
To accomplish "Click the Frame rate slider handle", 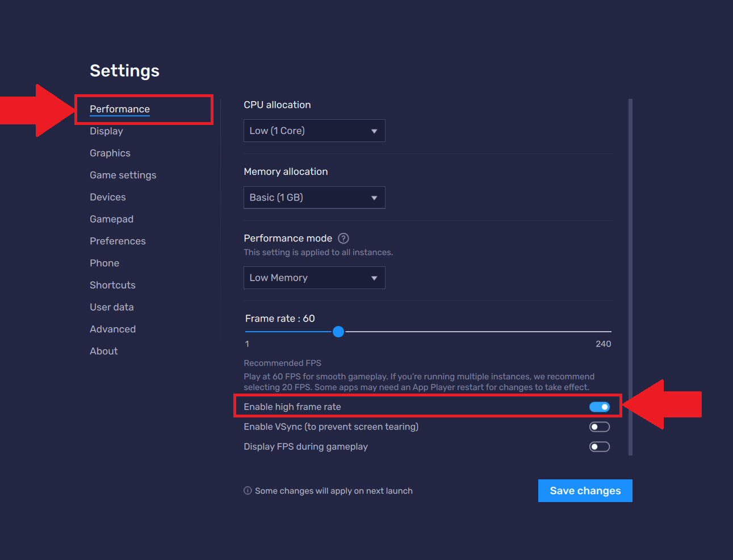I will [338, 332].
